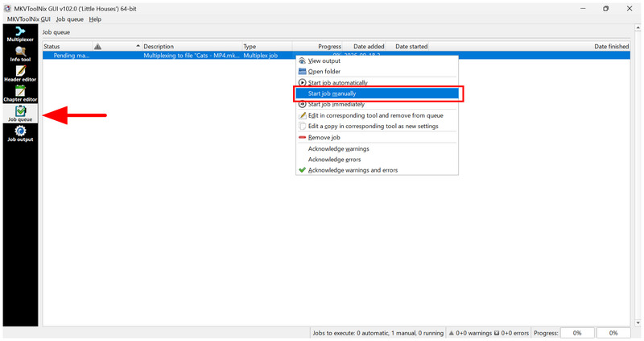The width and height of the screenshot is (644, 341).
Task: Choose Edit in corresponding tool and remove from queue
Action: click(x=377, y=115)
